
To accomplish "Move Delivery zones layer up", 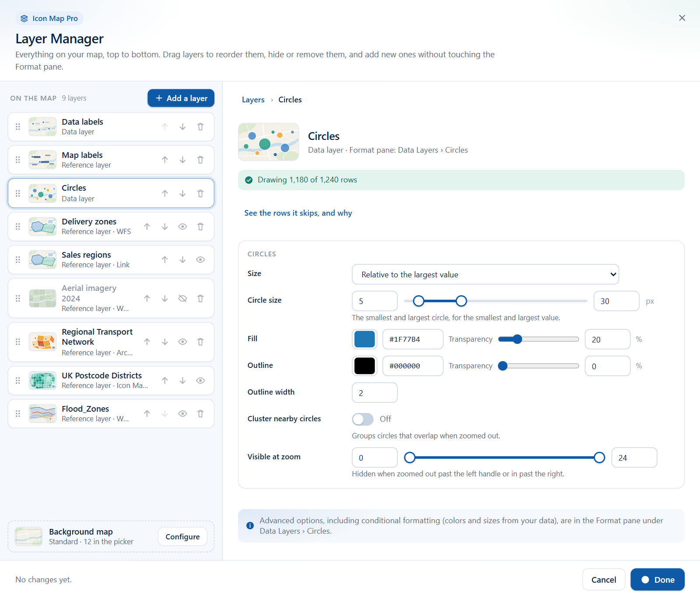I will [147, 227].
